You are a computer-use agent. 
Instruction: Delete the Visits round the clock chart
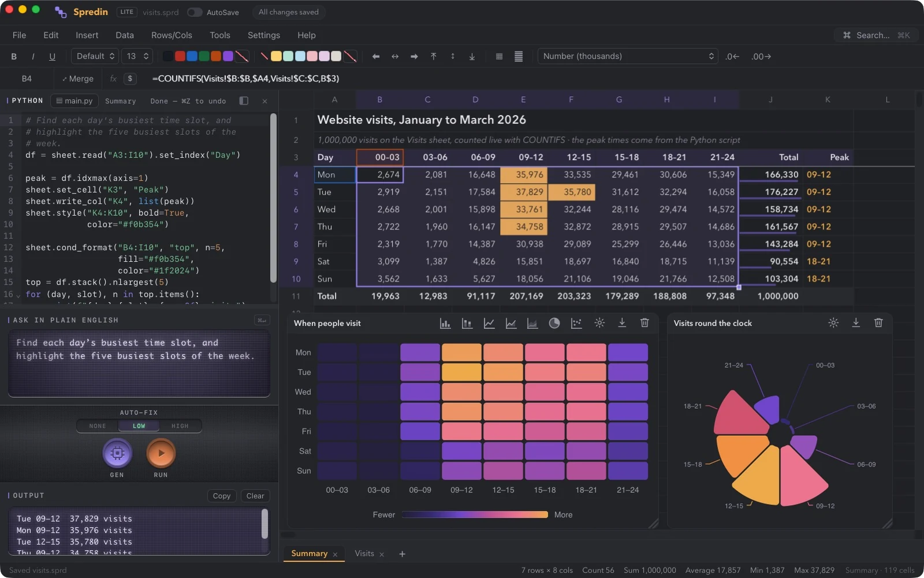(x=878, y=323)
